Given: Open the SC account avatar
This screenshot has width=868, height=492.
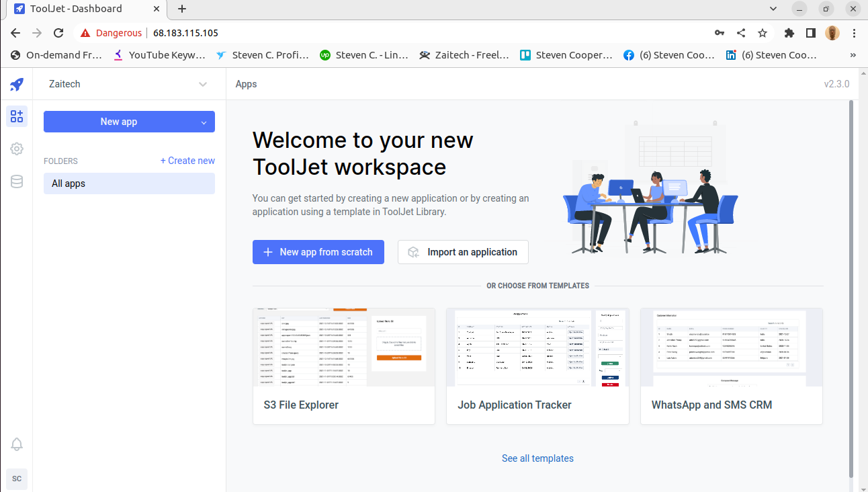Looking at the screenshot, I should [x=16, y=479].
